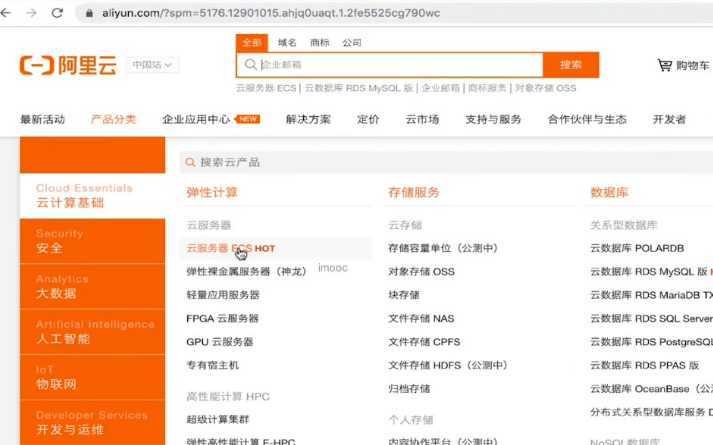This screenshot has width=713, height=445.
Task: Open 云数据库 OceanBase link
Action: (x=651, y=389)
